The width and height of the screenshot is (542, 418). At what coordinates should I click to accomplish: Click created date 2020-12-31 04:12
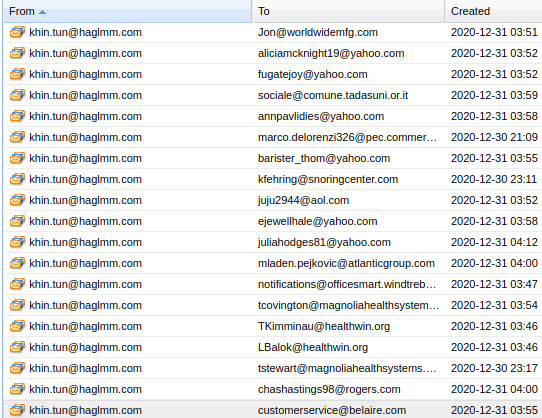(x=494, y=242)
